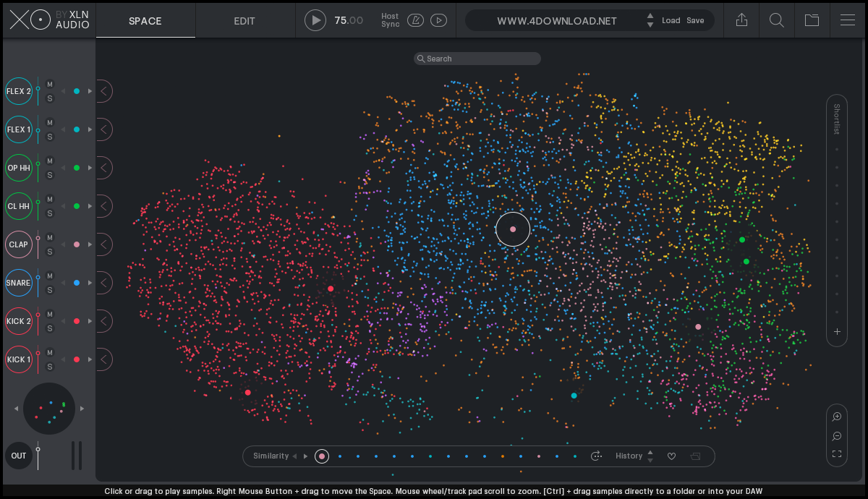Expand the CLAP channel chevron
This screenshot has width=868, height=499.
point(103,244)
